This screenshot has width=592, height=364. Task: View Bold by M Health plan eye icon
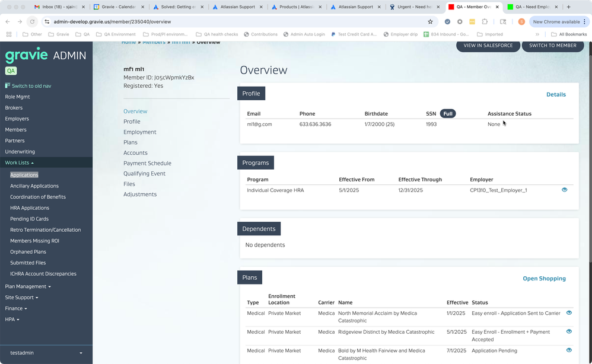569,350
